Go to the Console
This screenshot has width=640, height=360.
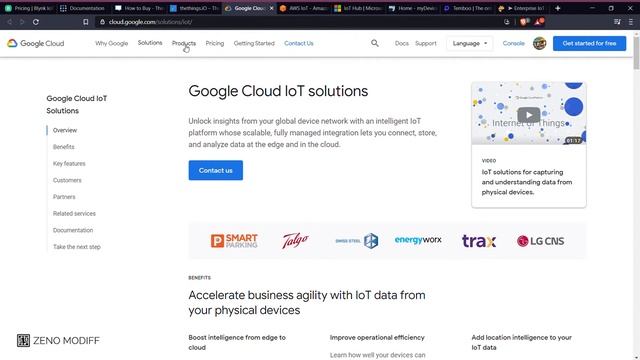(x=513, y=43)
